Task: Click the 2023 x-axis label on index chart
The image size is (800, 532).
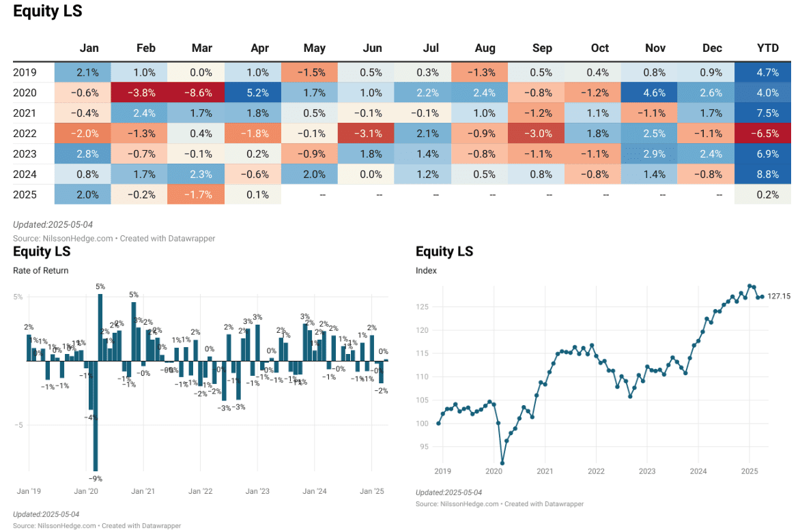Action: (647, 471)
